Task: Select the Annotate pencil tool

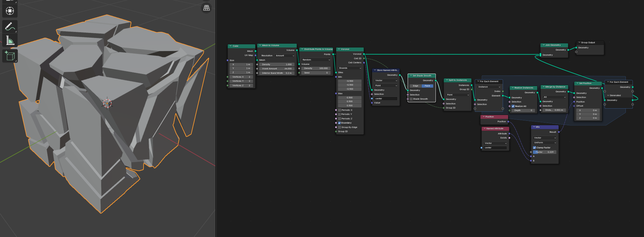Action: coord(10,26)
